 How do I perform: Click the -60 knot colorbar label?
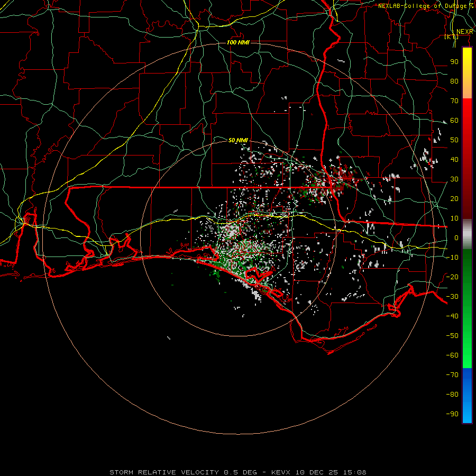452,355
